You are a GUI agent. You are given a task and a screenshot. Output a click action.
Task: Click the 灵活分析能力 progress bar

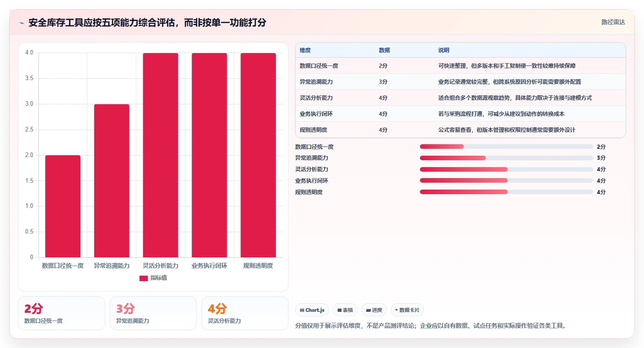(506, 169)
